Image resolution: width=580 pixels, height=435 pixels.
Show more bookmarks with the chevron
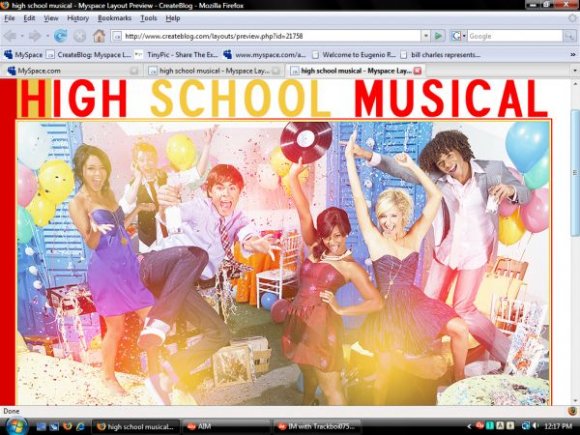coord(573,54)
